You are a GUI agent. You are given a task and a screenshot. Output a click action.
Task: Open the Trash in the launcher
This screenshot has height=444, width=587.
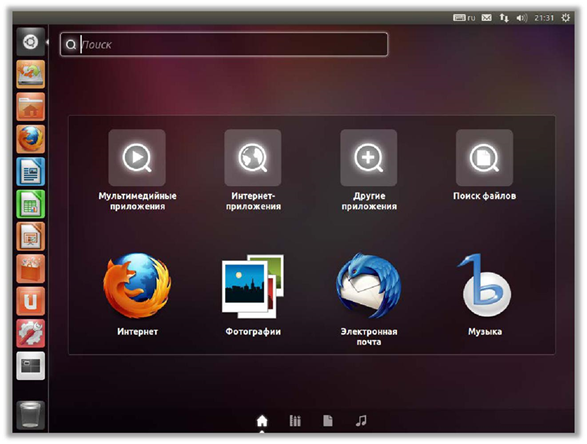tap(31, 415)
